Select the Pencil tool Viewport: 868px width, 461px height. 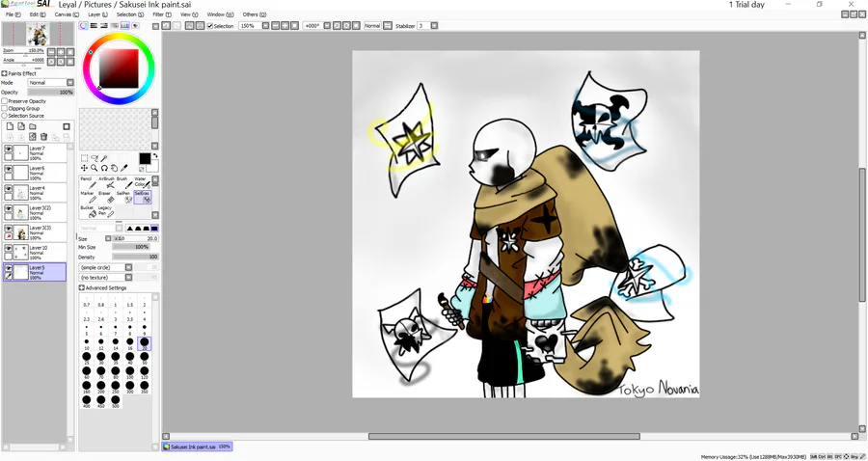[x=88, y=182]
